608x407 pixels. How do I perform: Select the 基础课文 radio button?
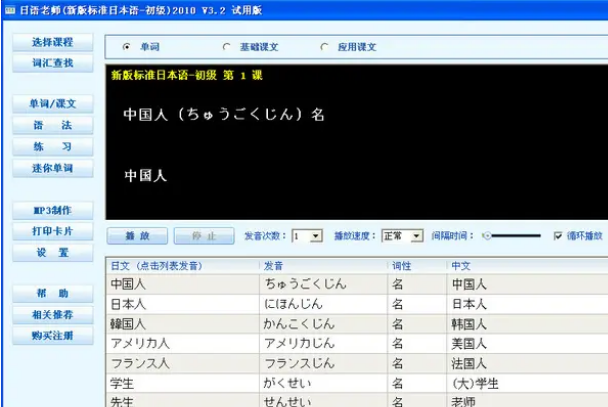[226, 47]
